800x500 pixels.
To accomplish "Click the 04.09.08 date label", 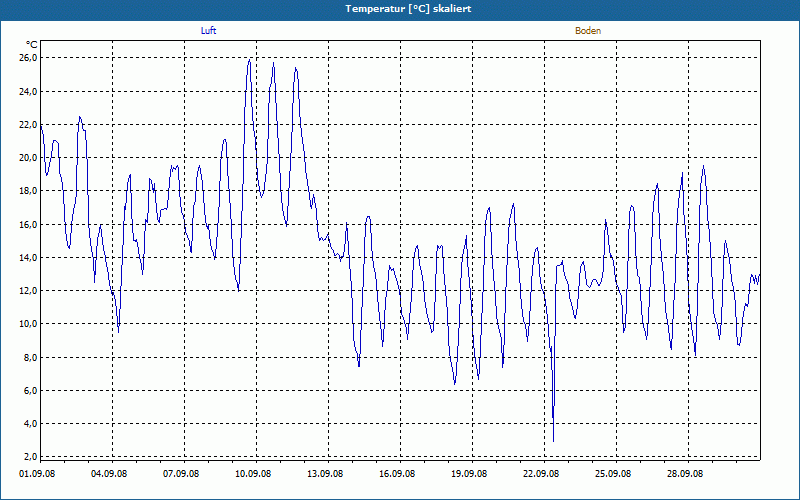I will click(x=109, y=473).
